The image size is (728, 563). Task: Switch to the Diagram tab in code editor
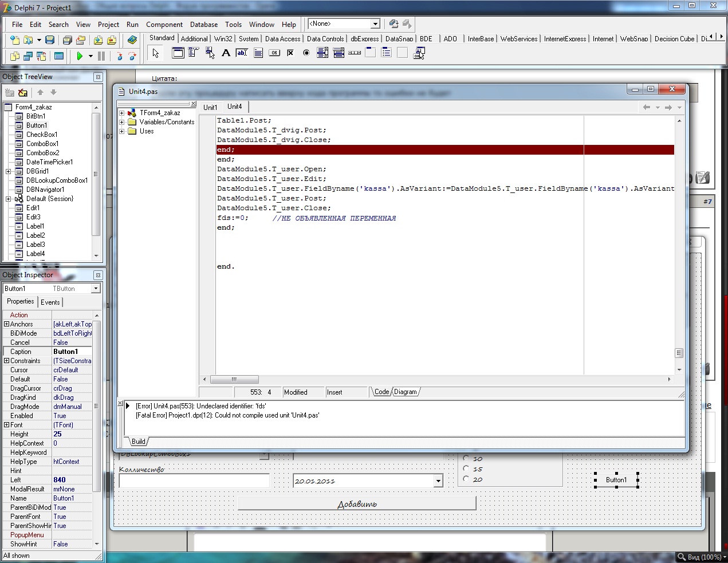(406, 392)
